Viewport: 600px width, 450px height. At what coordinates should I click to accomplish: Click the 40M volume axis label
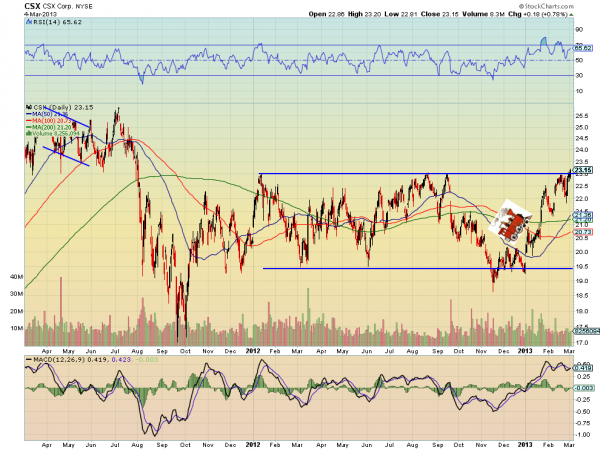click(16, 277)
